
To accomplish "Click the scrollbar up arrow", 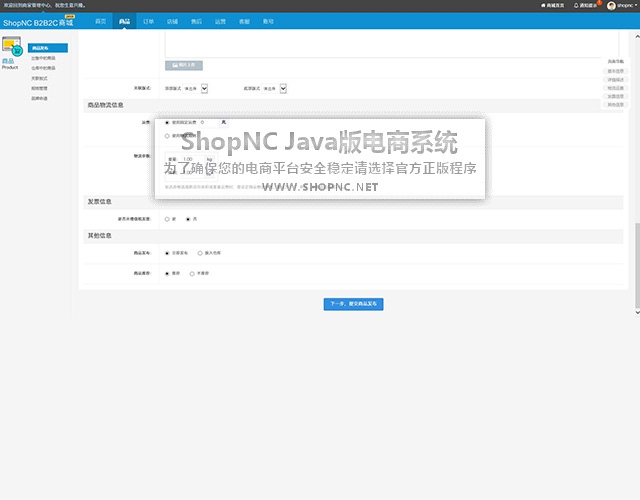I will (x=637, y=36).
